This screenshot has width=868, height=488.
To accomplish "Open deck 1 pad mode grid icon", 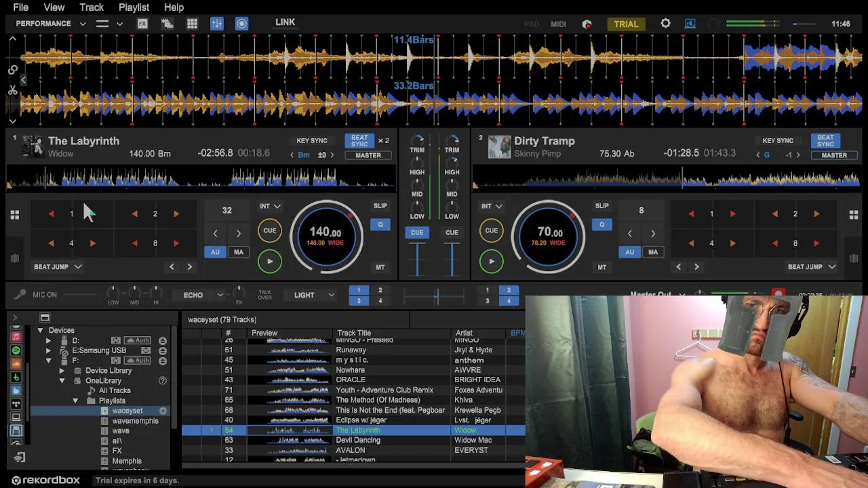I will point(14,215).
